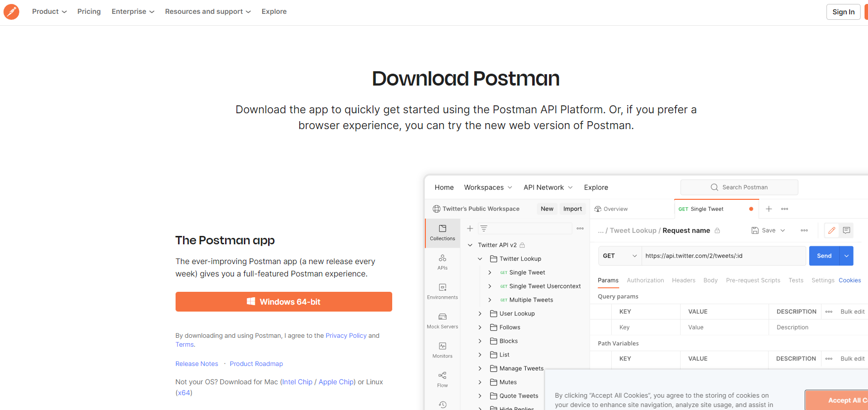Open the GET method dropdown
Screen dimensions: 868x410
pyautogui.click(x=620, y=256)
